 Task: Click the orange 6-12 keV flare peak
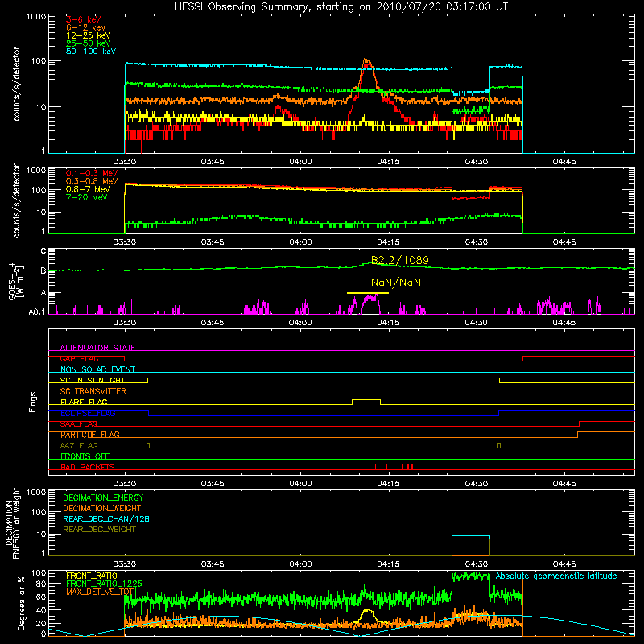[367, 60]
